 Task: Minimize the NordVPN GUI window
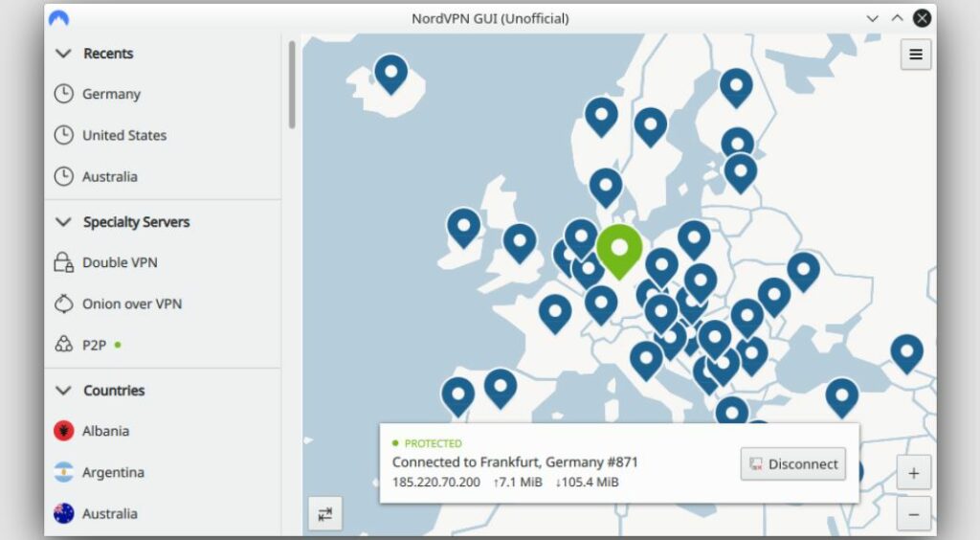point(873,18)
